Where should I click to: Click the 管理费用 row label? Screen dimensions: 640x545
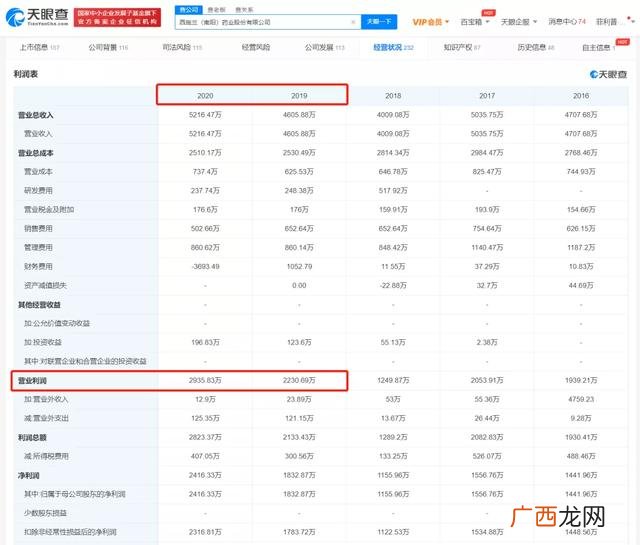pos(38,247)
